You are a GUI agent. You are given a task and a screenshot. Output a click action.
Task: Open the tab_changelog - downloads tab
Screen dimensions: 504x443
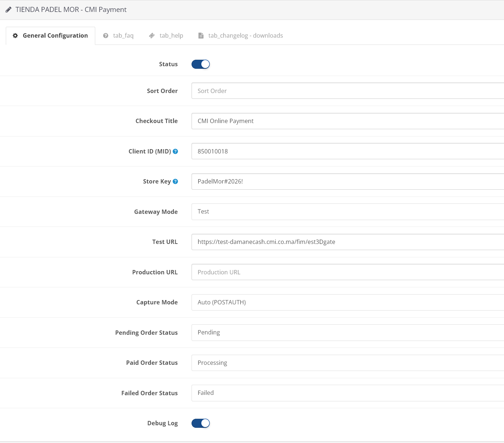(245, 35)
